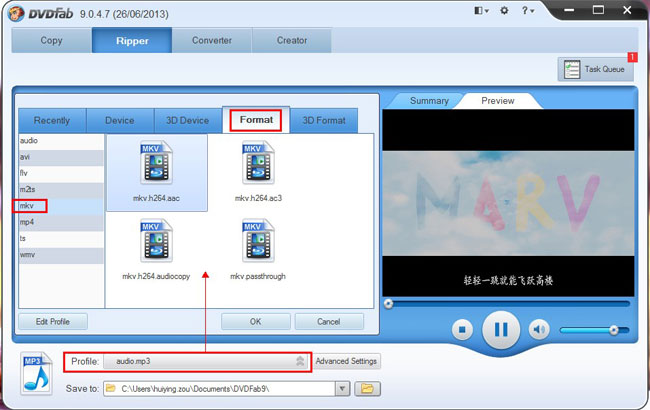The height and width of the screenshot is (410, 650).
Task: Open the 3D Device tab
Action: pos(187,121)
